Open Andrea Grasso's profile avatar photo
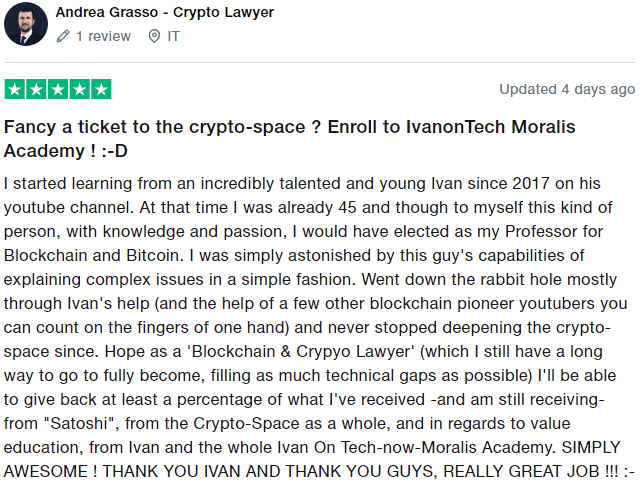 (x=26, y=24)
